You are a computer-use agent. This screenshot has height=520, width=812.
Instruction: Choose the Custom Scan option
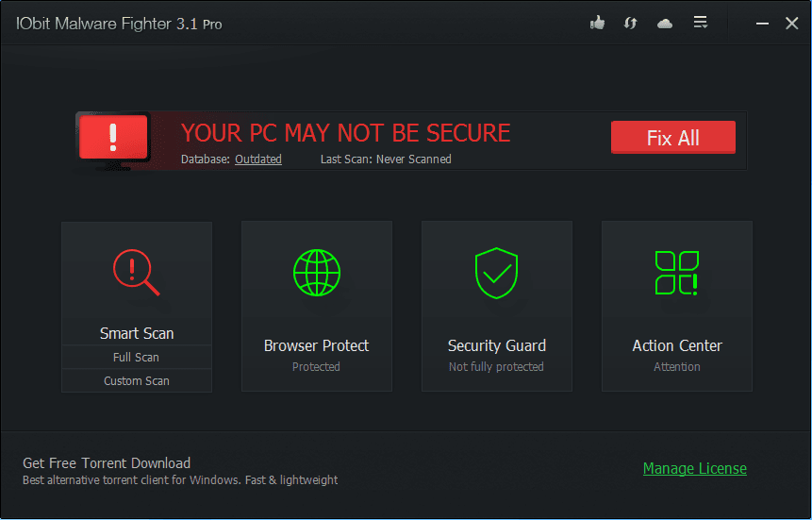[136, 380]
